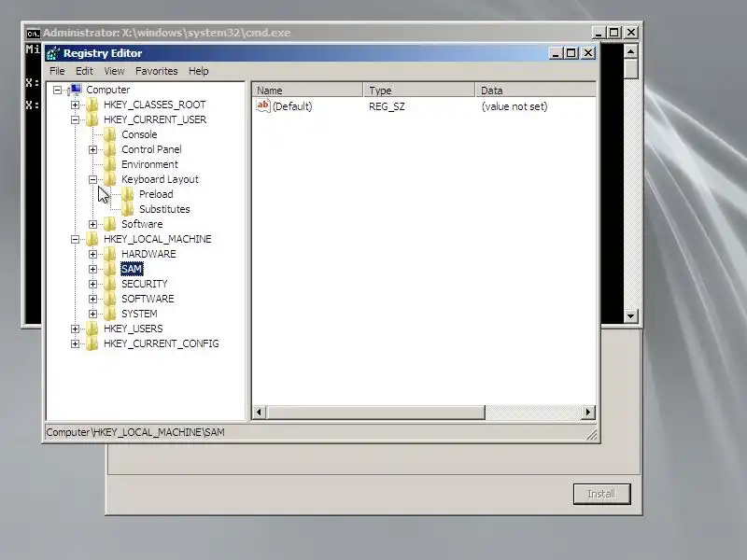Click the REG_SZ type cell

point(387,106)
